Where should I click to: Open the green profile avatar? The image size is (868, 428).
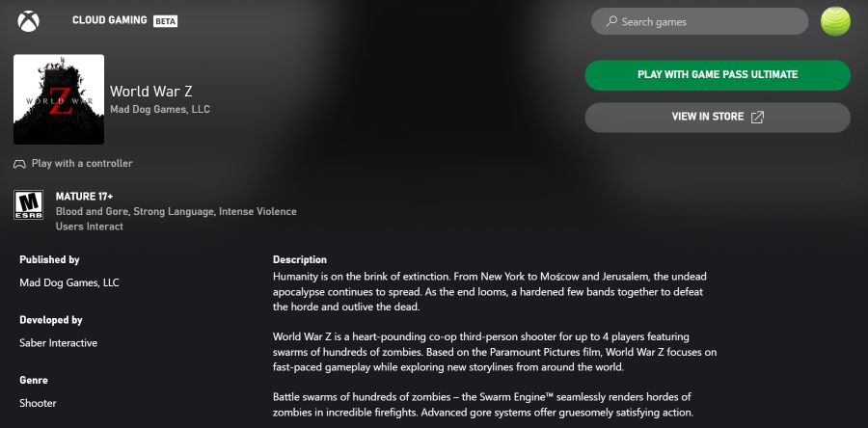835,21
